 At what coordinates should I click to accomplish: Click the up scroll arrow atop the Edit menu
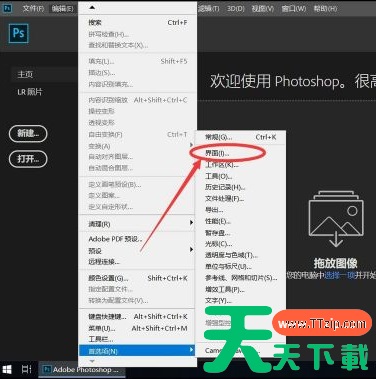(92, 7)
